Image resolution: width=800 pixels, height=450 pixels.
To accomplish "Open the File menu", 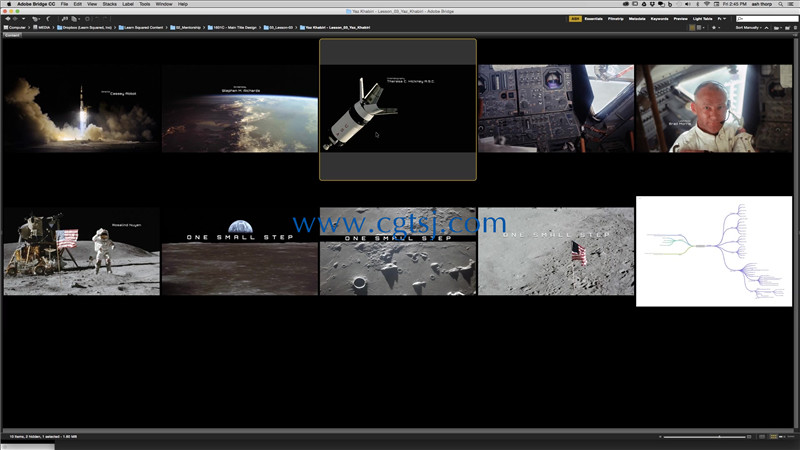I will [x=64, y=4].
